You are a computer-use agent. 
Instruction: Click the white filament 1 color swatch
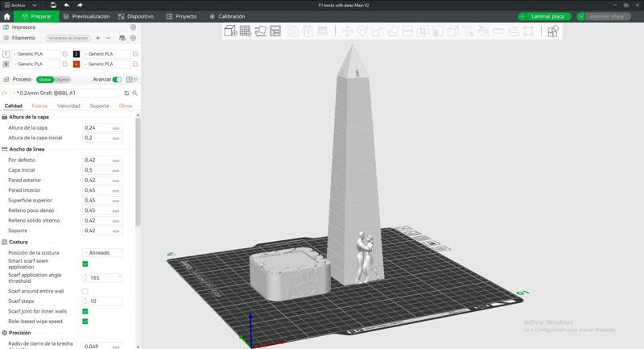pos(6,54)
